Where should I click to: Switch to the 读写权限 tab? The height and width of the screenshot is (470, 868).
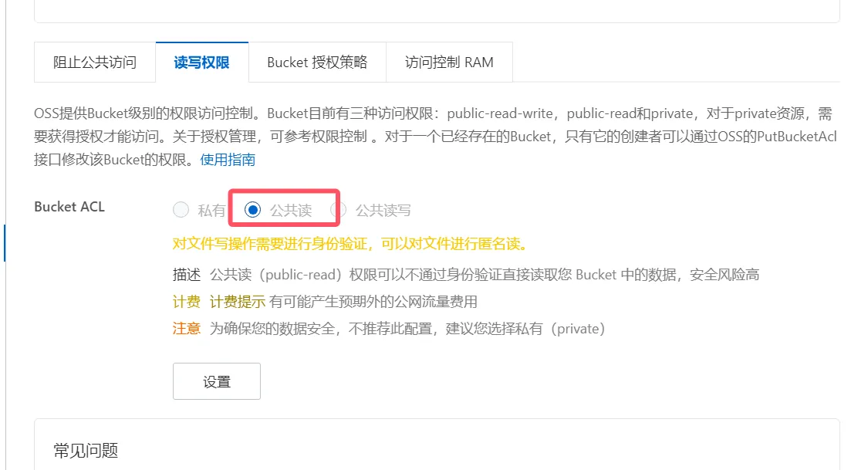pos(201,62)
